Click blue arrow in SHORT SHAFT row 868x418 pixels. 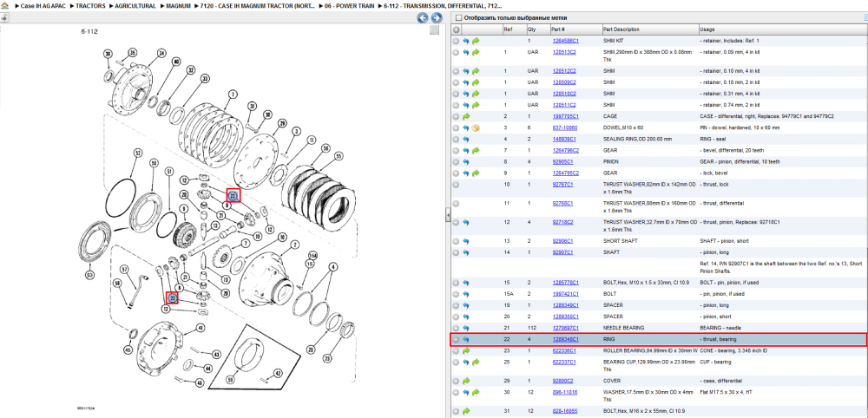[x=466, y=241]
